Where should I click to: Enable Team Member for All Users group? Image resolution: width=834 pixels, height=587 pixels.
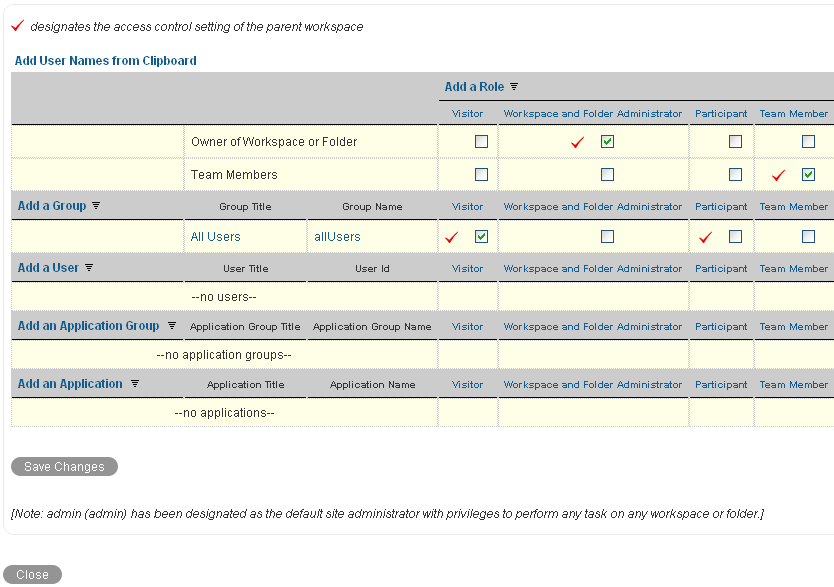click(808, 237)
